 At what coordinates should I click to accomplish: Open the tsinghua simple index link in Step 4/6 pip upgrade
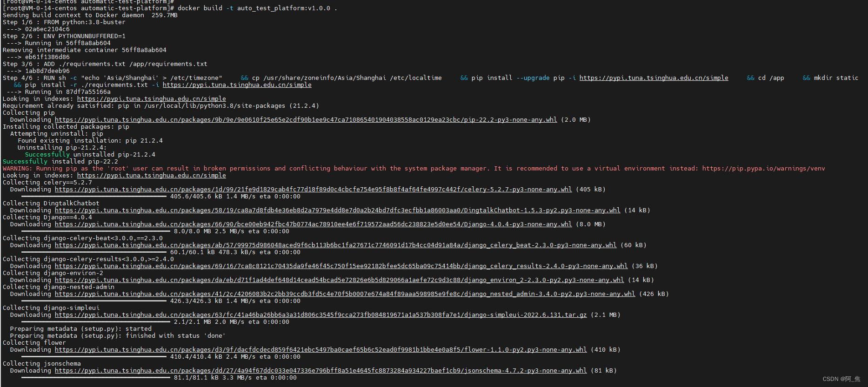pos(654,78)
